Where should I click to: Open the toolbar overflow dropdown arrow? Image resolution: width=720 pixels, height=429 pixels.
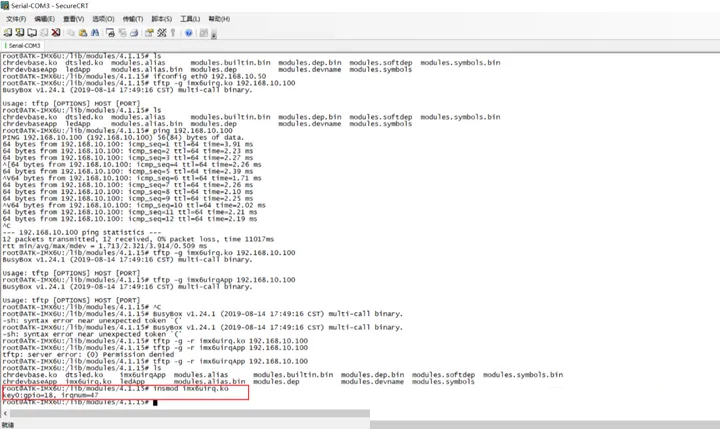pyautogui.click(x=214, y=34)
